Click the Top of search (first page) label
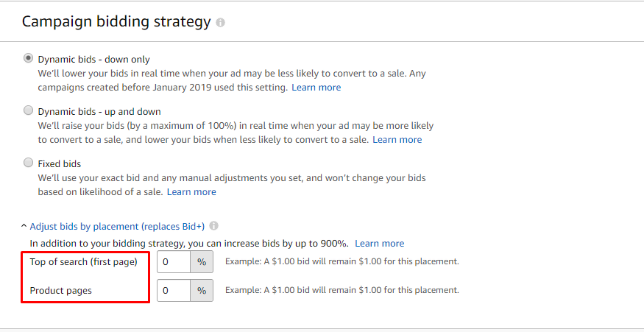The height and width of the screenshot is (332, 644). pos(83,262)
